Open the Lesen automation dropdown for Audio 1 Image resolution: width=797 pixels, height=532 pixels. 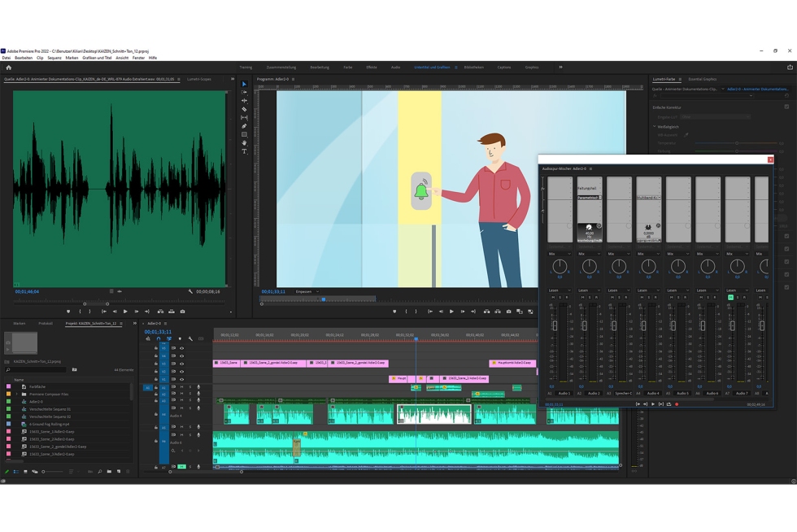click(x=559, y=290)
